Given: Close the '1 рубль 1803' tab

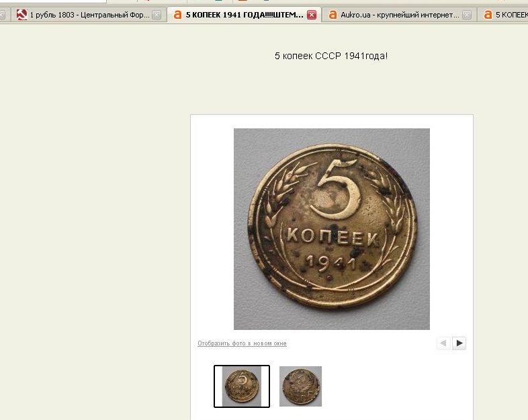Looking at the screenshot, I should pos(157,15).
